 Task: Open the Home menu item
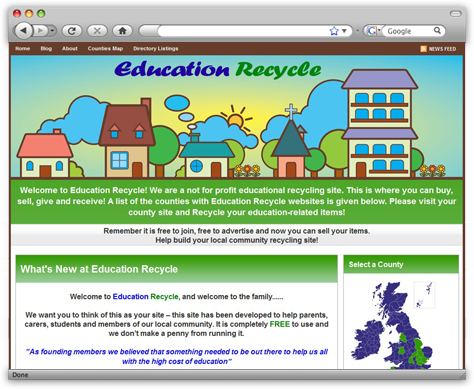22,49
